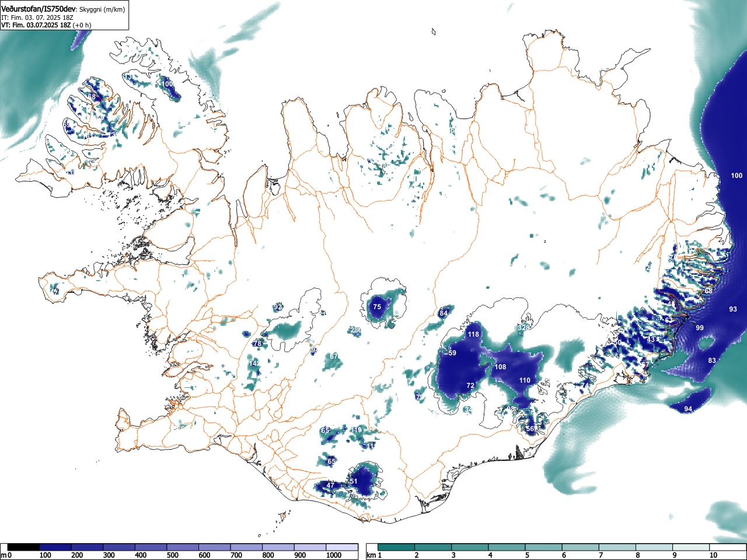This screenshot has height=560, width=747.
Task: Select the 900–1000 m pale lavender swatch
Action: [x=310, y=547]
